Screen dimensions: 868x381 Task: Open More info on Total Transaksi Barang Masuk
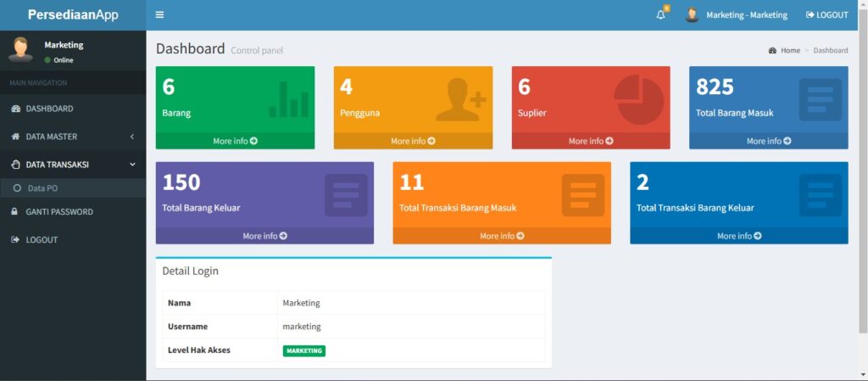point(502,236)
